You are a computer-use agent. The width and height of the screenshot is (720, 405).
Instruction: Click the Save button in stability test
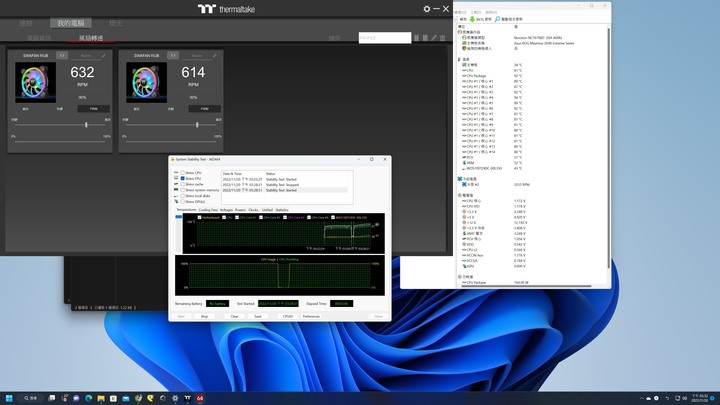(x=258, y=316)
